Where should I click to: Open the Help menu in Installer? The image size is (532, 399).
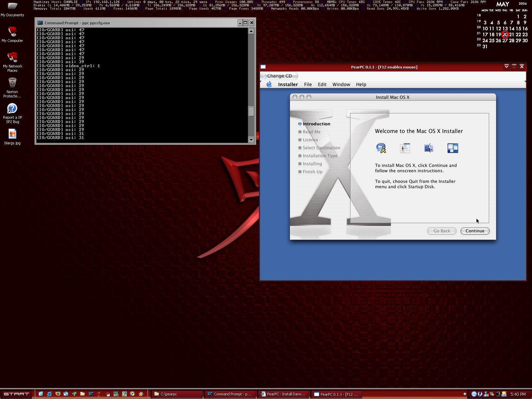361,84
